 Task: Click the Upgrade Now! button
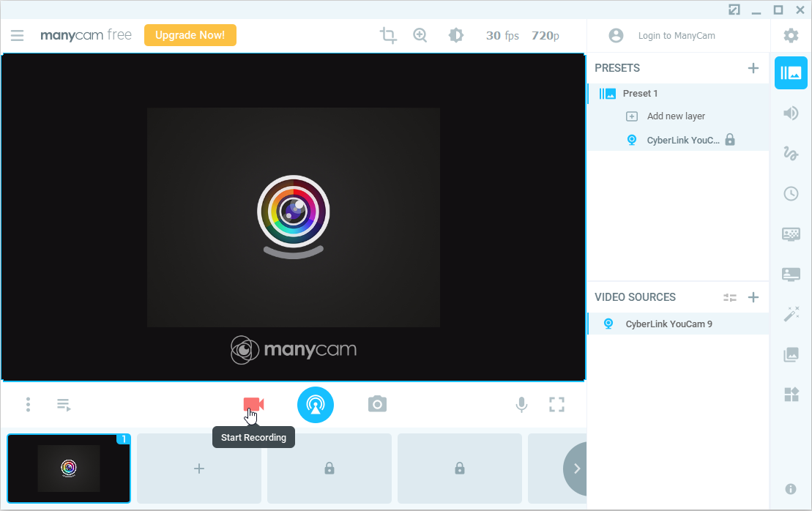pos(190,35)
